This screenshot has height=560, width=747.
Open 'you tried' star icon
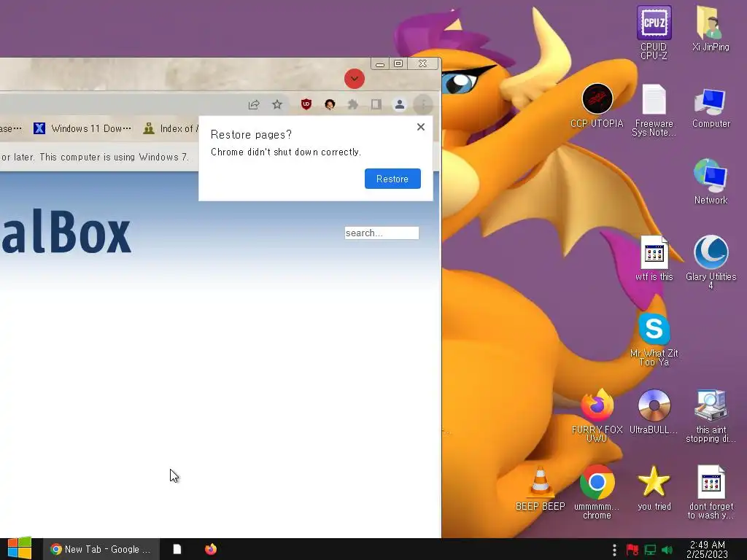(x=654, y=489)
